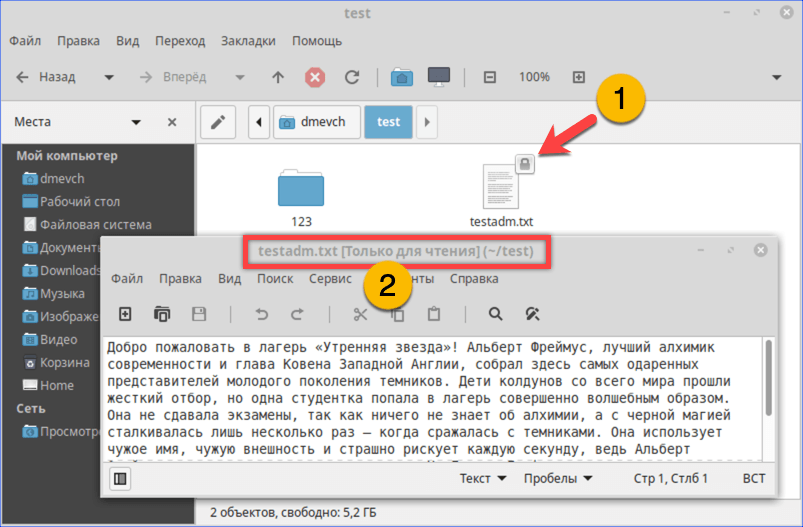Open the Правка menu in file manager
The width and height of the screenshot is (803, 527).
click(x=78, y=41)
